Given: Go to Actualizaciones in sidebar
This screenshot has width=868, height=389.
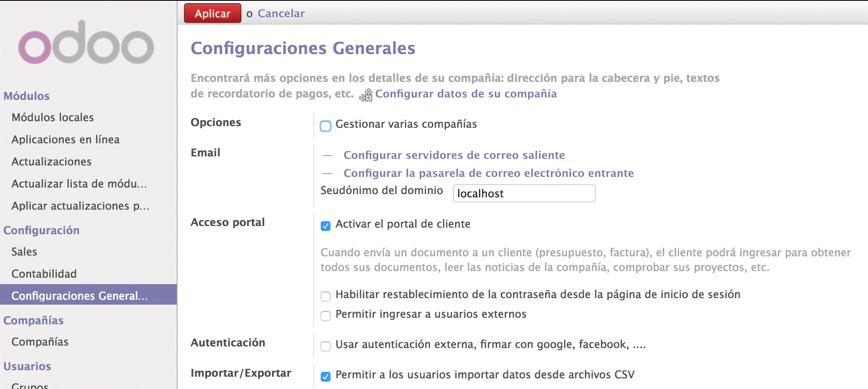Looking at the screenshot, I should (52, 162).
